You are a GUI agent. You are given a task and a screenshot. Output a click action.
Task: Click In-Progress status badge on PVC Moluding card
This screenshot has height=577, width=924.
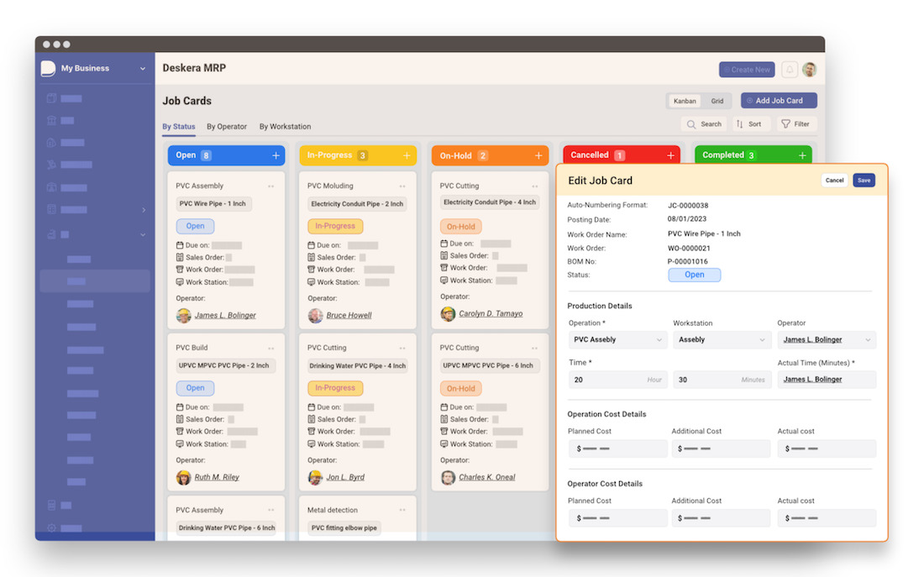335,226
